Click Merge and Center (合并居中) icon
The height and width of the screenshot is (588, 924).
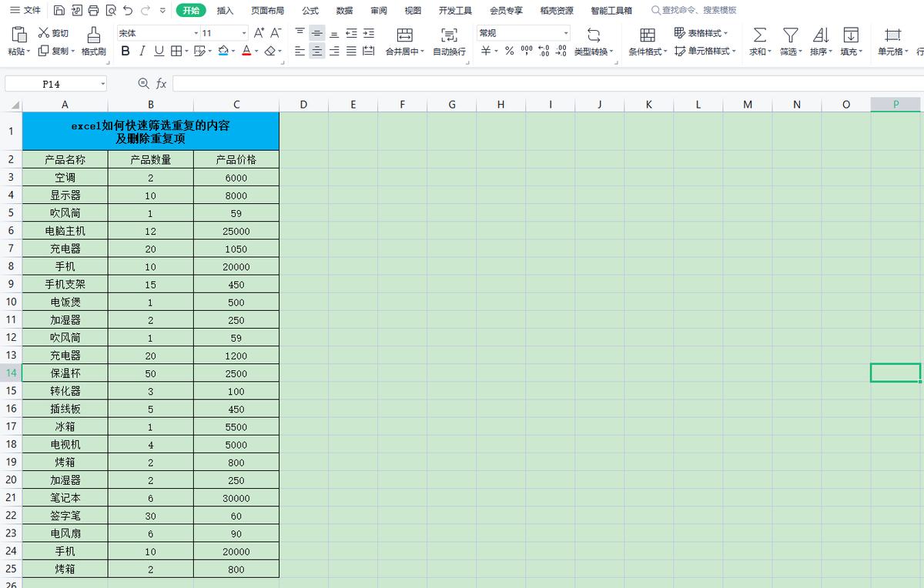click(404, 35)
